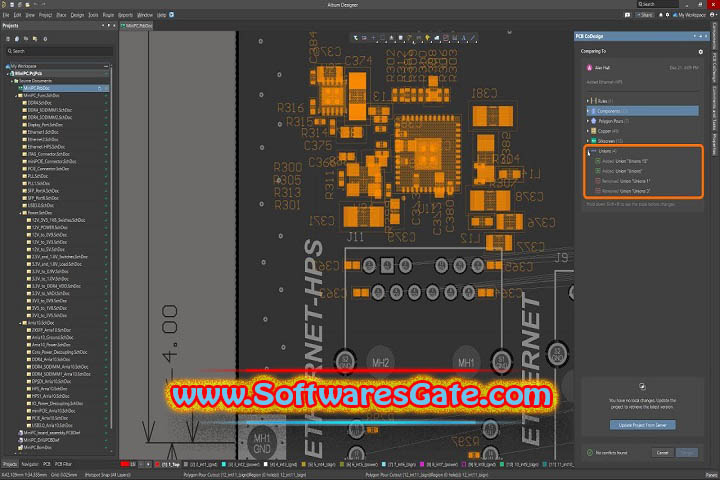Screen dimensions: 720x480
Task: Open the Design menu
Action: click(77, 15)
